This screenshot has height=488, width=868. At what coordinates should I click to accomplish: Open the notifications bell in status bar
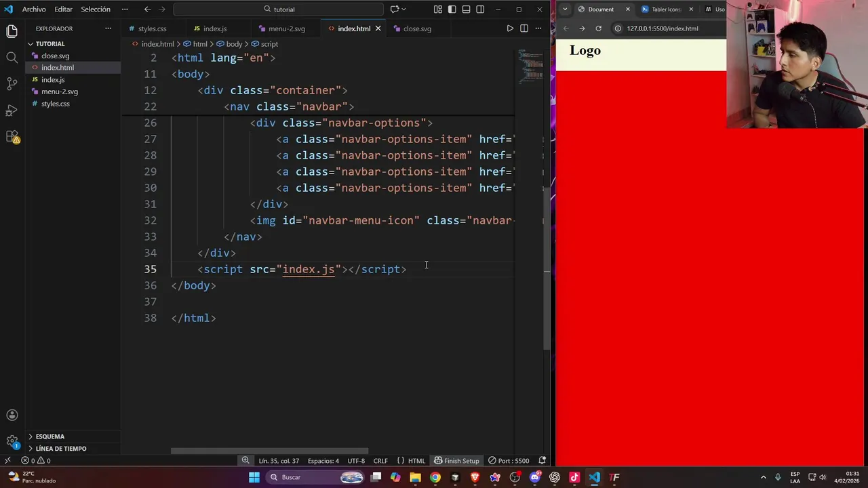(x=542, y=461)
